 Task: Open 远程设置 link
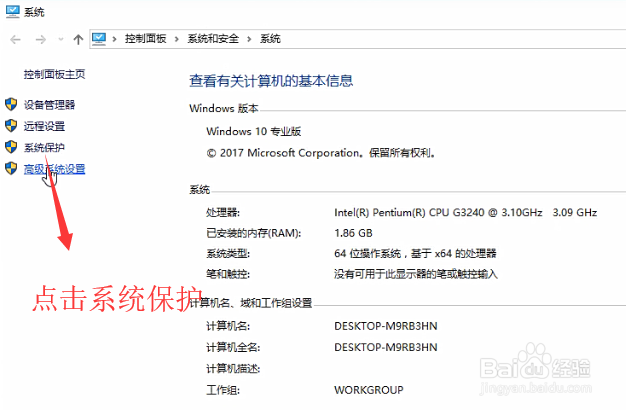[x=44, y=126]
